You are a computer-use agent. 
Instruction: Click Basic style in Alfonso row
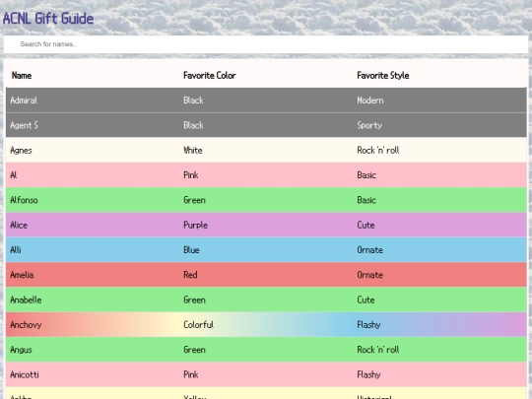click(366, 200)
